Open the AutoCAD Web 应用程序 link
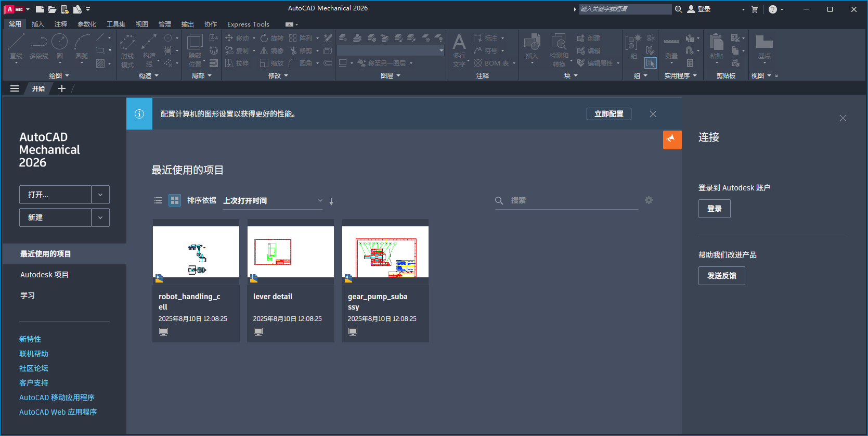Screen dimensions: 868x436 point(58,412)
